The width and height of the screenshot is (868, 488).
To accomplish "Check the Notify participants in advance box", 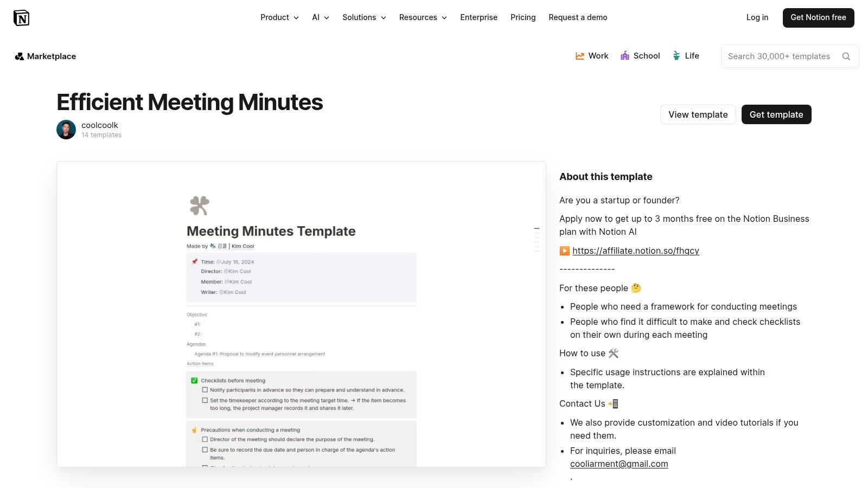I will tap(205, 389).
